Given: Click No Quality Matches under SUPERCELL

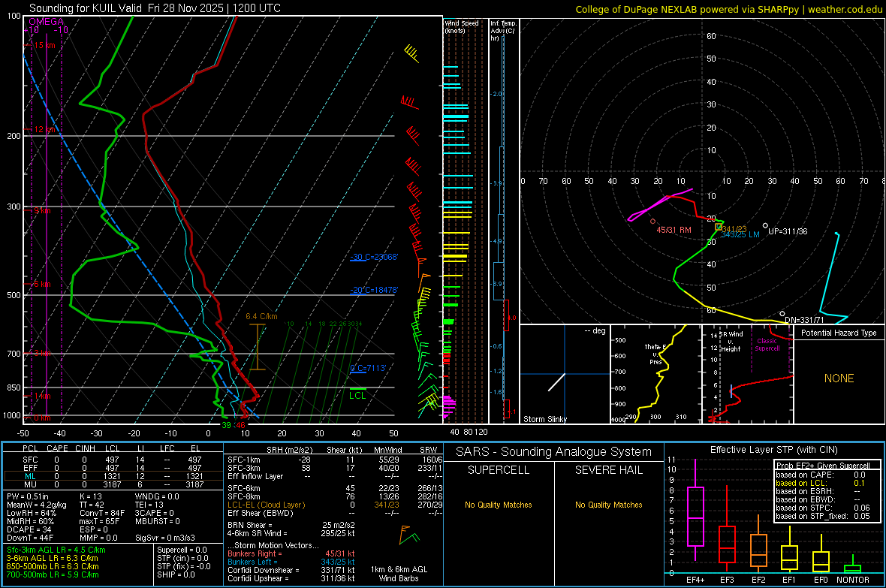Looking at the screenshot, I should 499,505.
